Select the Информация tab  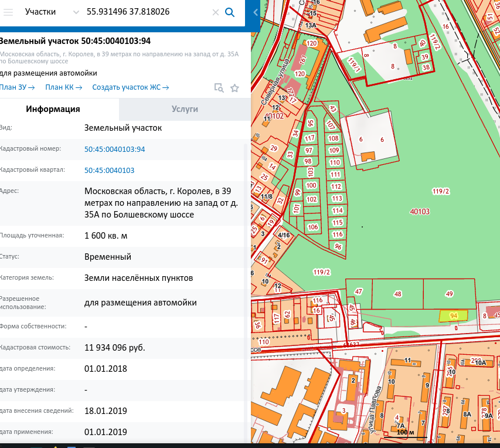tap(53, 109)
